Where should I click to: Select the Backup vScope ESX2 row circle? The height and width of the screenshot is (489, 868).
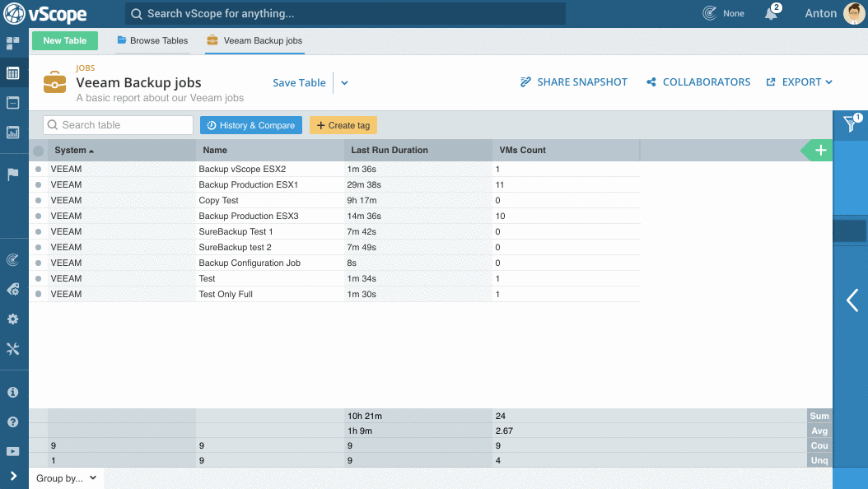pos(38,170)
